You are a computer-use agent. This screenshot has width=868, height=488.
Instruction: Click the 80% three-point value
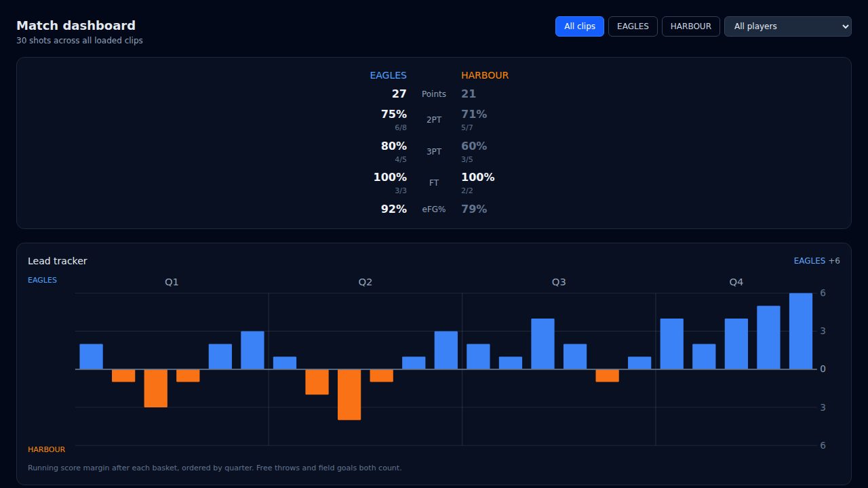tap(394, 146)
